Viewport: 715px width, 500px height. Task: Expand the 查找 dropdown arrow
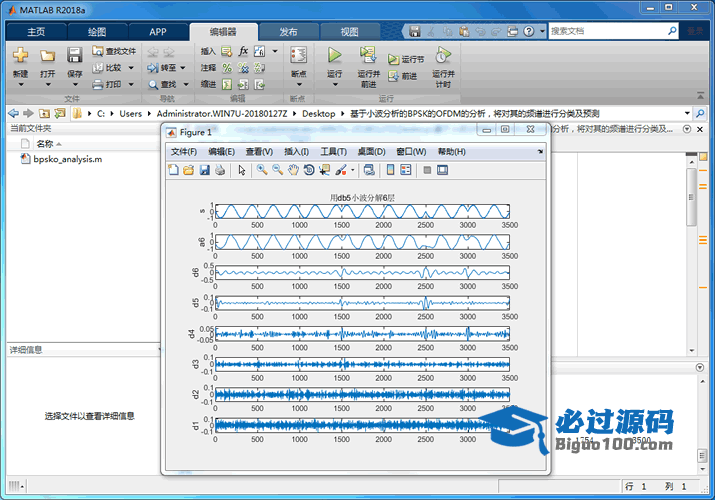coord(186,84)
